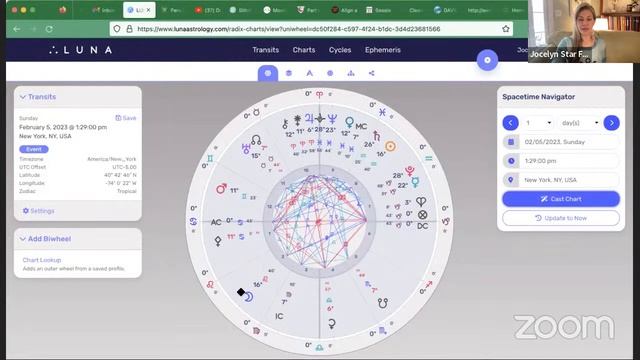Open the Transits nav menu
Image resolution: width=640 pixels, height=360 pixels.
[x=265, y=50]
